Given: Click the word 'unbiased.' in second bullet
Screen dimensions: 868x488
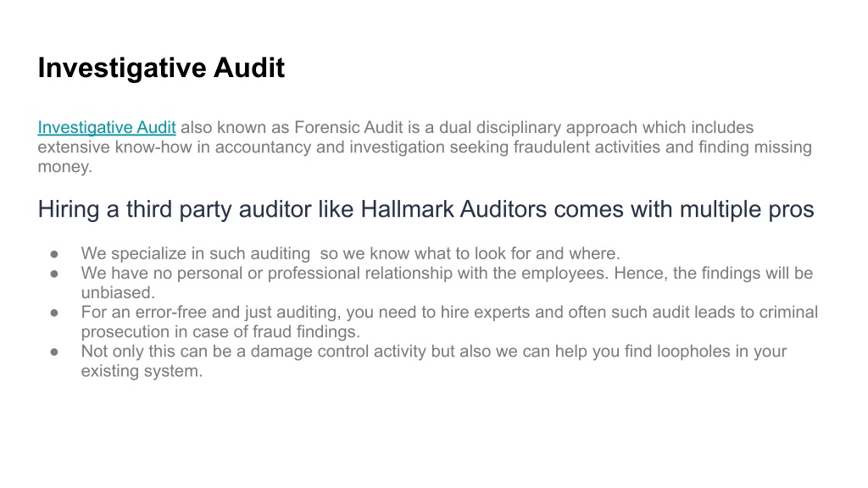Looking at the screenshot, I should tap(118, 292).
